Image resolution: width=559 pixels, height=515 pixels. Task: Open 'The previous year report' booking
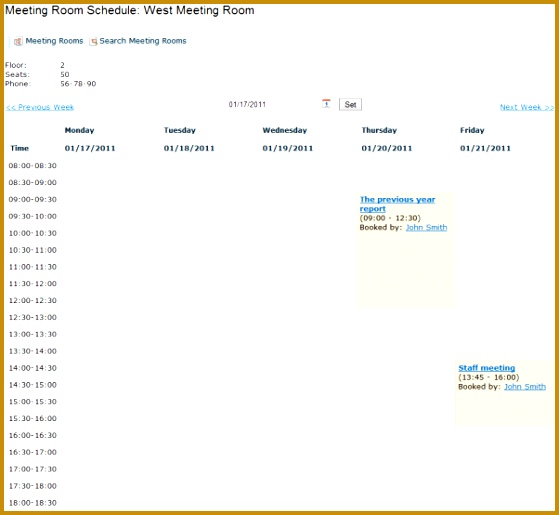pos(397,204)
